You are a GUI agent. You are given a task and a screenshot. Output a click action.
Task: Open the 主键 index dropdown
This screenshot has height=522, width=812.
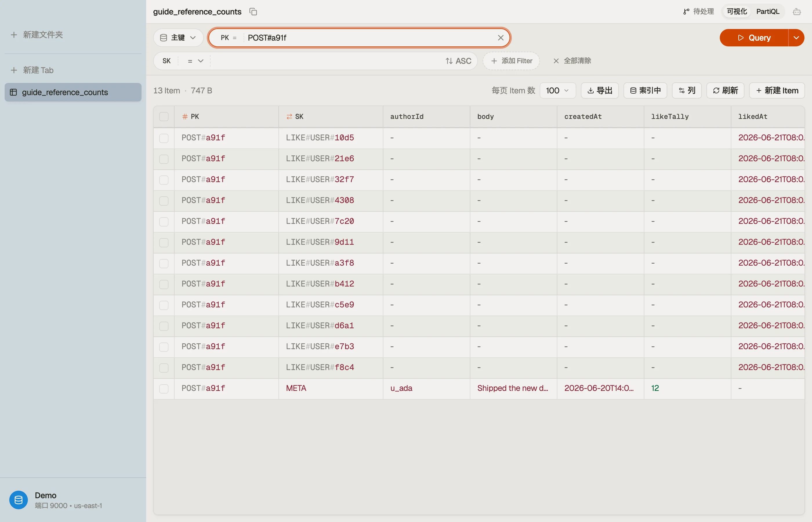(178, 38)
